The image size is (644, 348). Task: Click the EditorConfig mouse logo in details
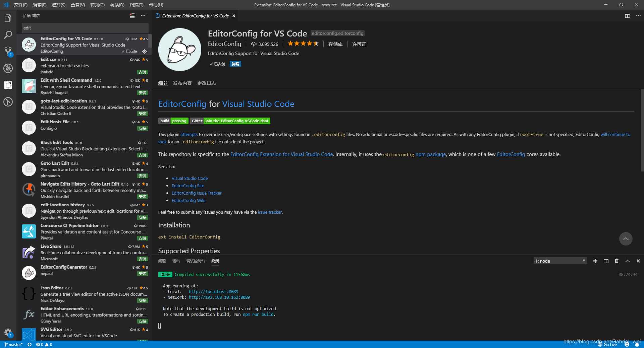click(x=180, y=50)
